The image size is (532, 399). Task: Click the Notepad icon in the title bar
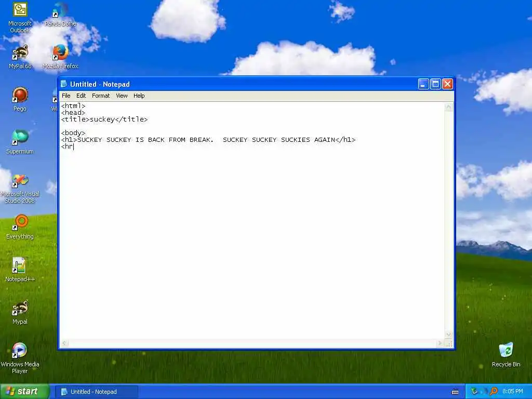pyautogui.click(x=64, y=84)
